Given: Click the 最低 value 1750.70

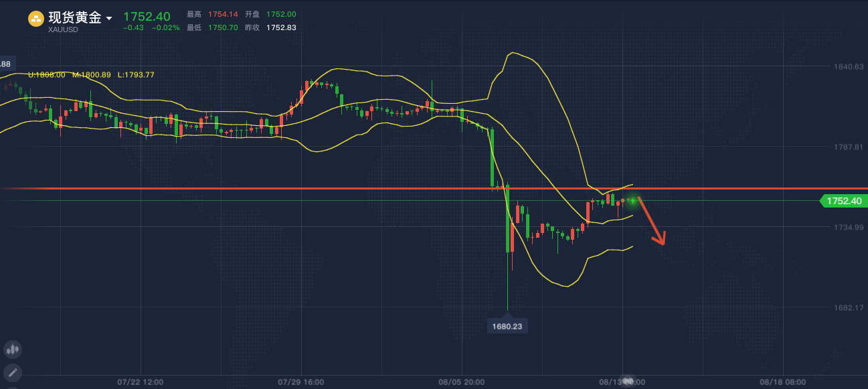Looking at the screenshot, I should click(223, 27).
